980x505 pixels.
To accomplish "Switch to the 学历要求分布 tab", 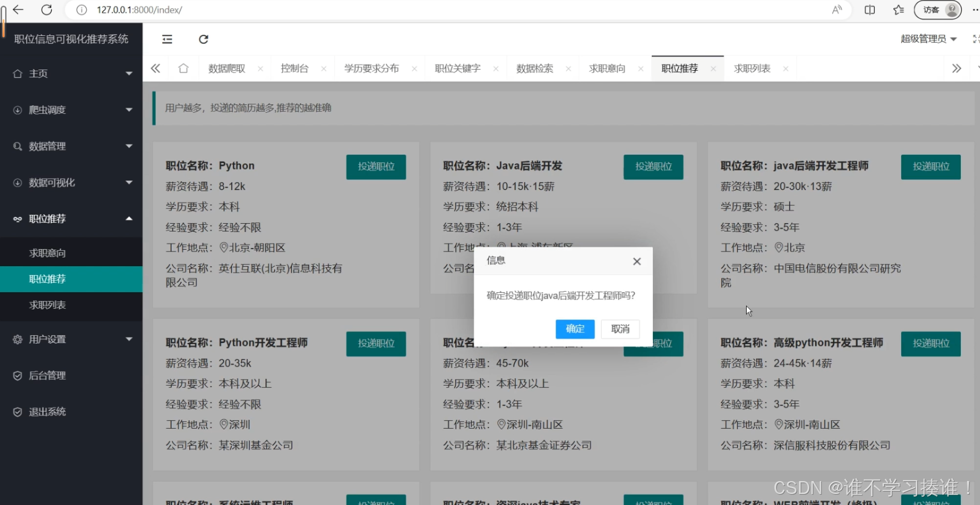I will 371,69.
